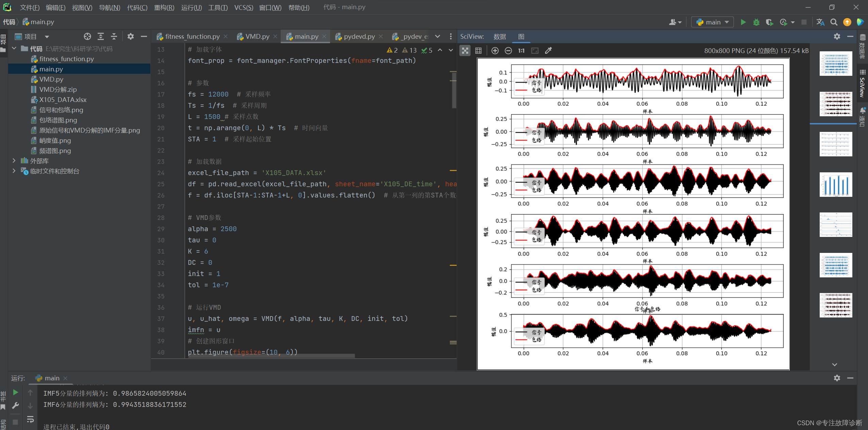Screen dimensions: 868x430
Task: Collapse the 代码 project folder
Action: coord(14,49)
